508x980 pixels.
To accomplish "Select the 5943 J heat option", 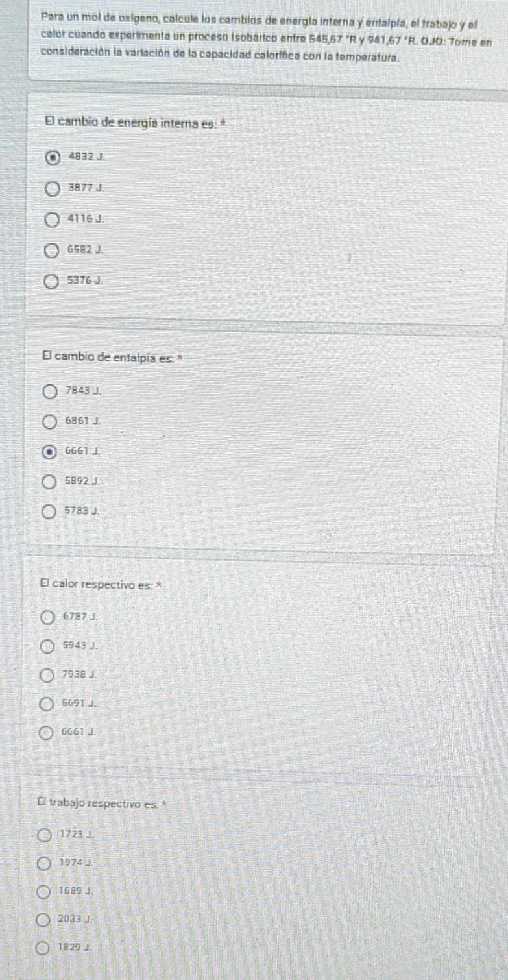I will (47, 646).
